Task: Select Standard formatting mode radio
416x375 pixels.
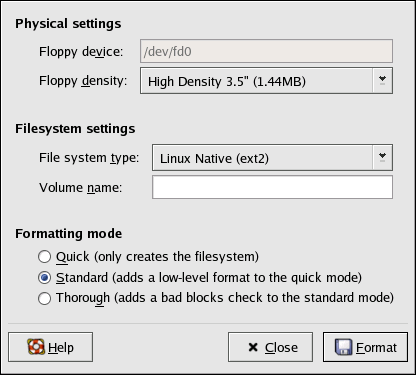Action: (44, 277)
